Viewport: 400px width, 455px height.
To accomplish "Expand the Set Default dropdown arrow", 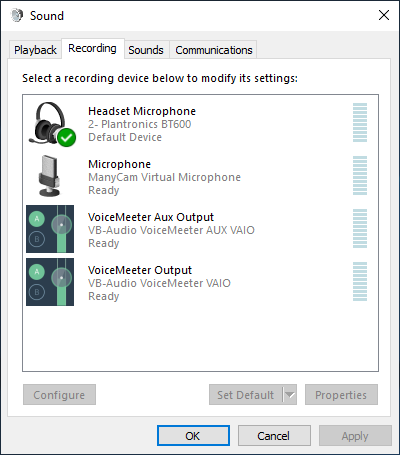I will [290, 395].
